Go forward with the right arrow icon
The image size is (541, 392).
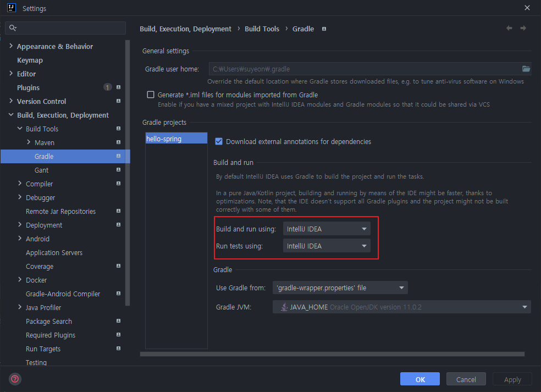pos(523,28)
